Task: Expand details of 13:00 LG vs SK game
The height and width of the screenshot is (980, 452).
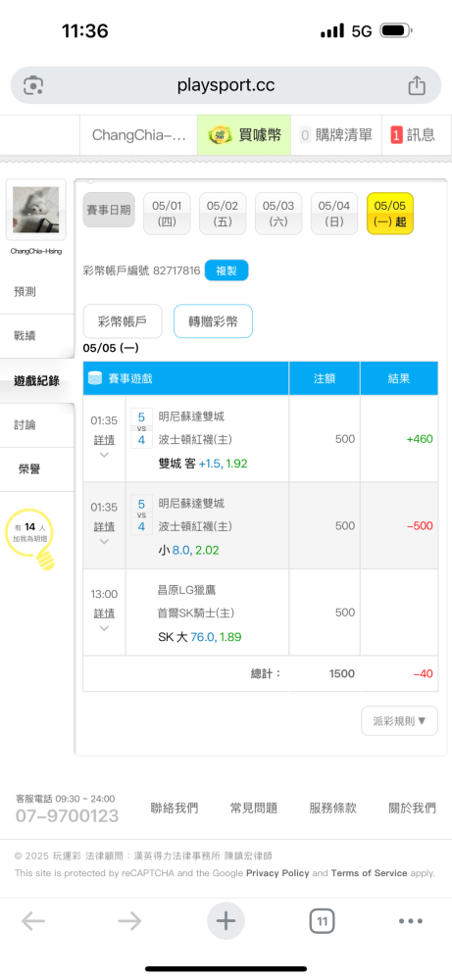Action: pos(104,613)
